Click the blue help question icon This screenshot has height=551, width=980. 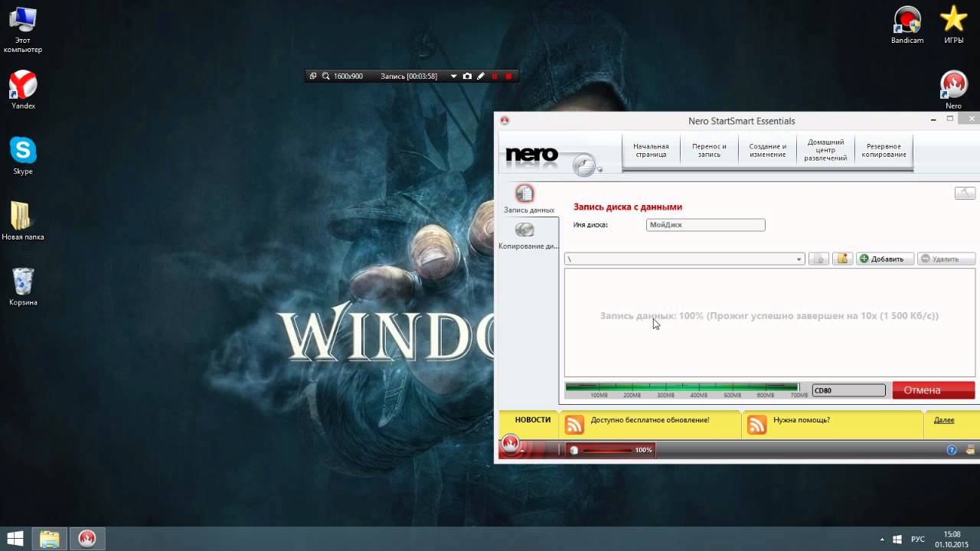(952, 450)
